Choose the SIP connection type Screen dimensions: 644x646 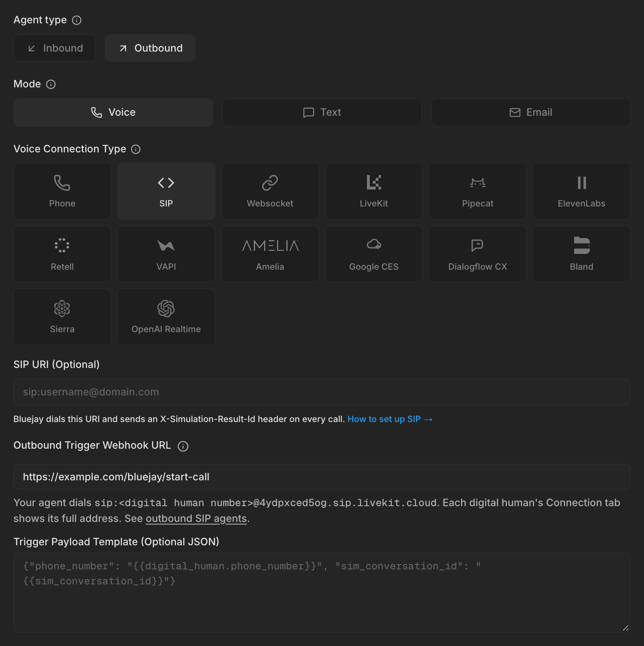(x=166, y=191)
